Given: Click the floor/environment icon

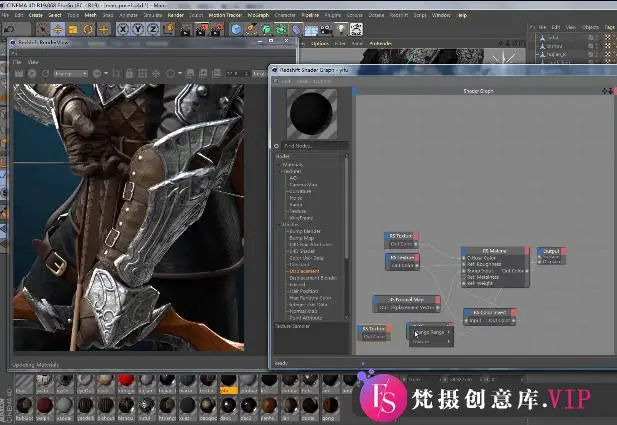Looking at the screenshot, I should [311, 30].
